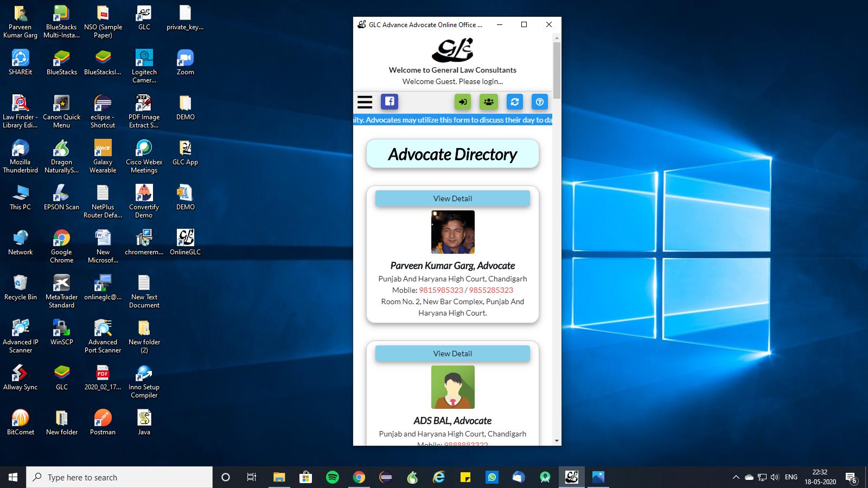Click Parveen Kumar Garg profile photo
This screenshot has width=868, height=488.
point(452,232)
